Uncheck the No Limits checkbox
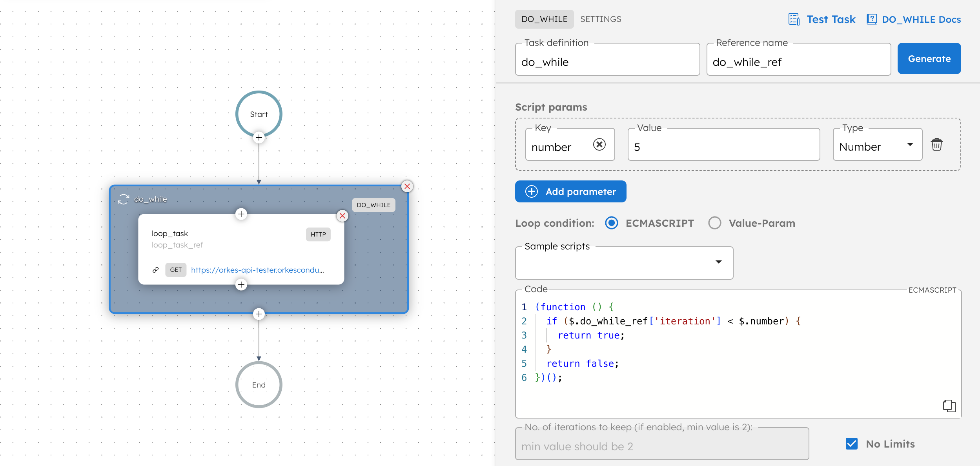The image size is (980, 466). [x=851, y=444]
